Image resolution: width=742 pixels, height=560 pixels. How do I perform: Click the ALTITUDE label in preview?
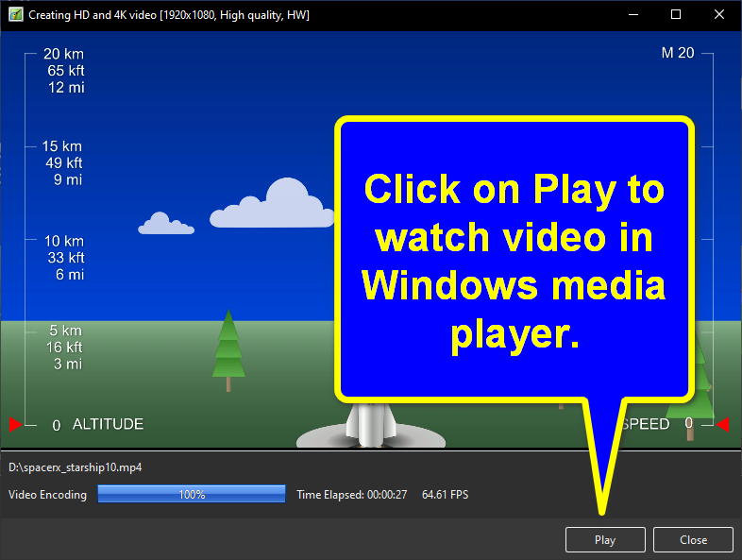pos(108,424)
